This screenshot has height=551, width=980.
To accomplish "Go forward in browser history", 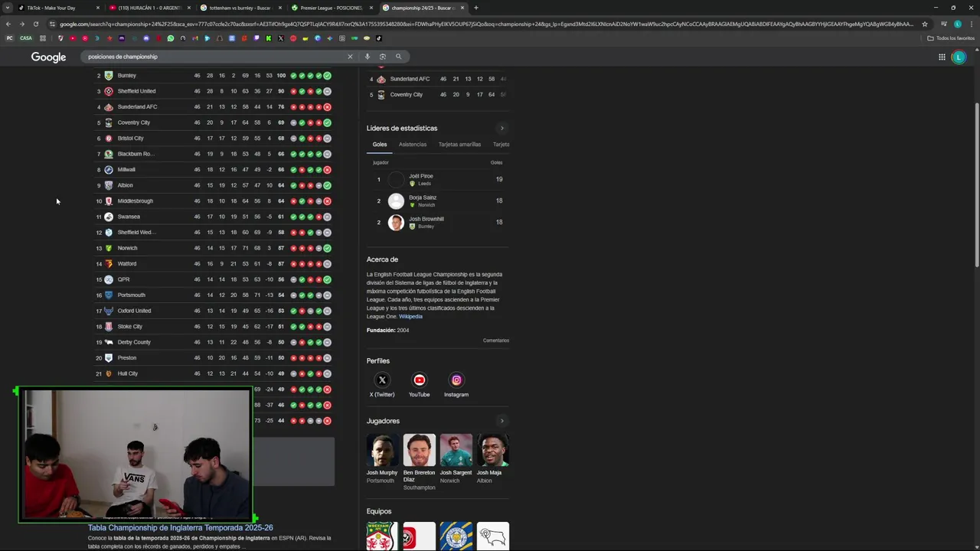I will point(21,24).
